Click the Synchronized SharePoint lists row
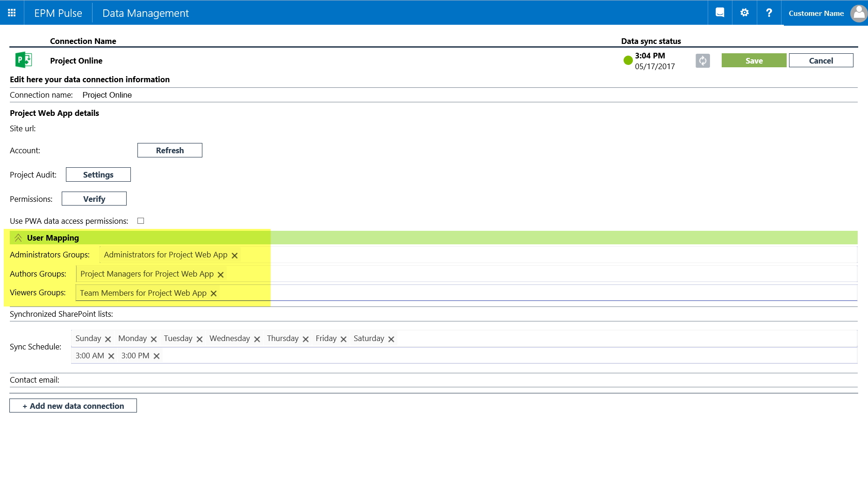The height and width of the screenshot is (477, 868). coord(433,314)
